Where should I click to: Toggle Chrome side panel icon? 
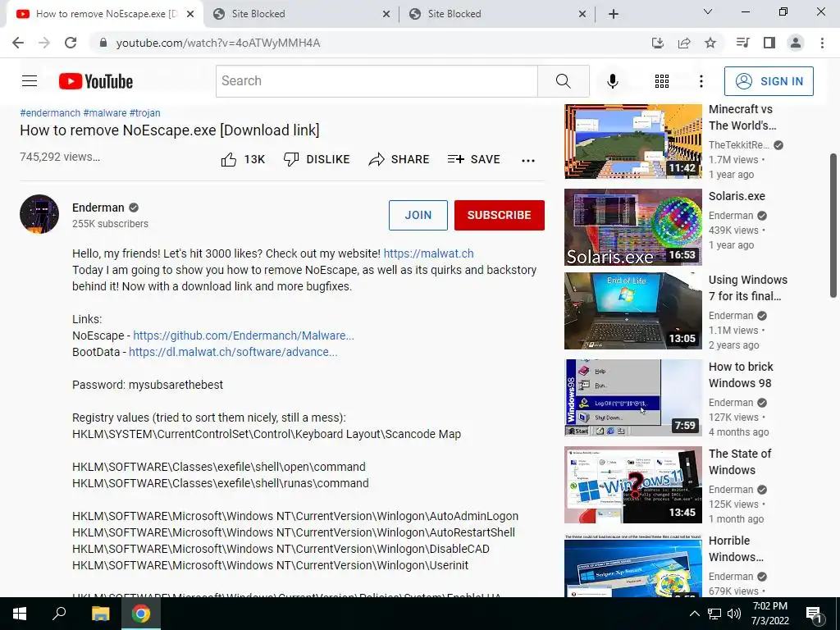coord(769,43)
